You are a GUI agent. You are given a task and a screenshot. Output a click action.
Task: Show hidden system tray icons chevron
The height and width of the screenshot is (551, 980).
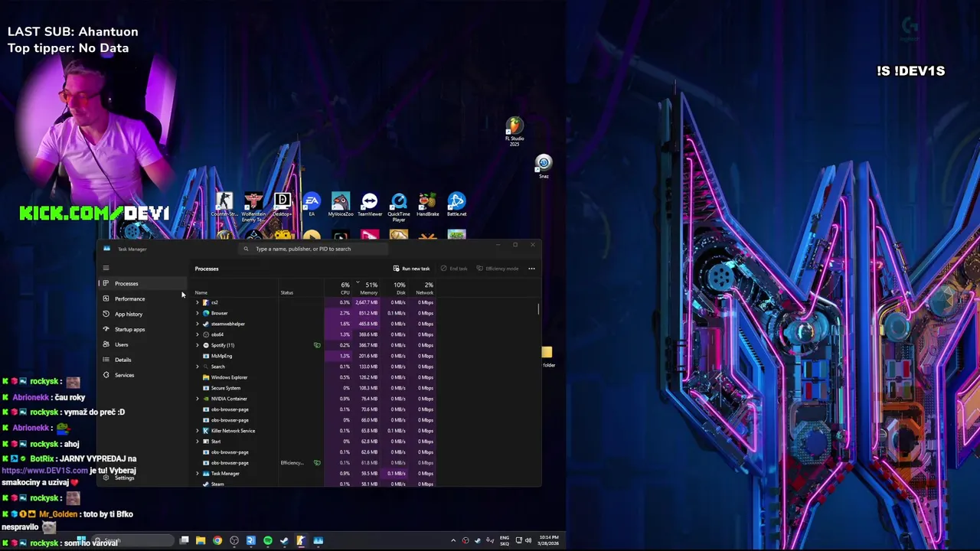452,541
